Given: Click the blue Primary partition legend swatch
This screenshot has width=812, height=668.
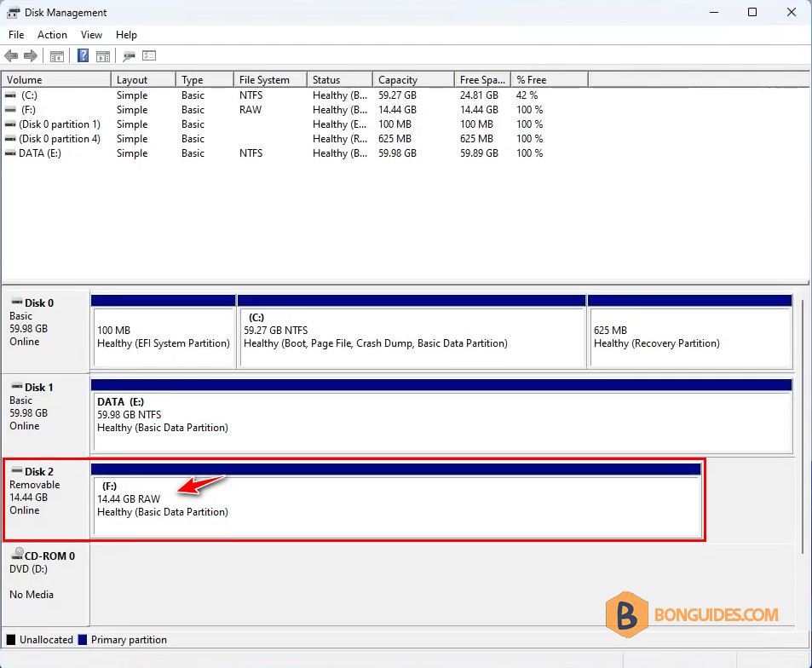Looking at the screenshot, I should coord(83,640).
